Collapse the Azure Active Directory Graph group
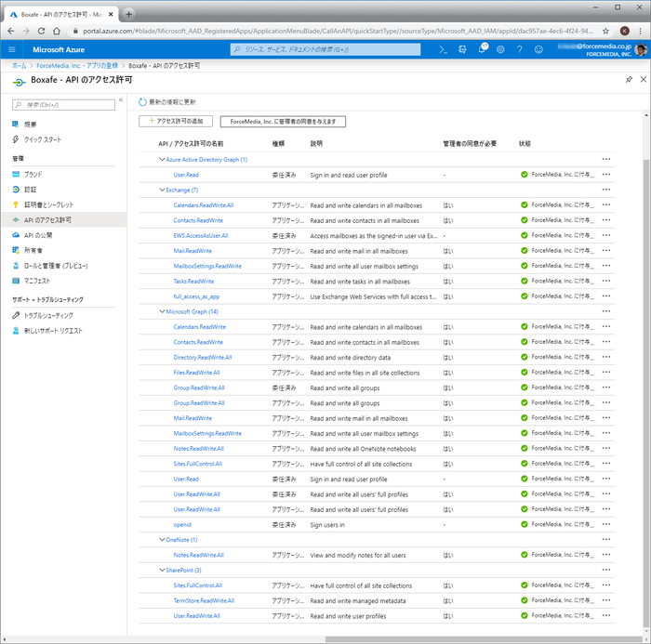Screen dimensions: 651x644 coord(162,160)
